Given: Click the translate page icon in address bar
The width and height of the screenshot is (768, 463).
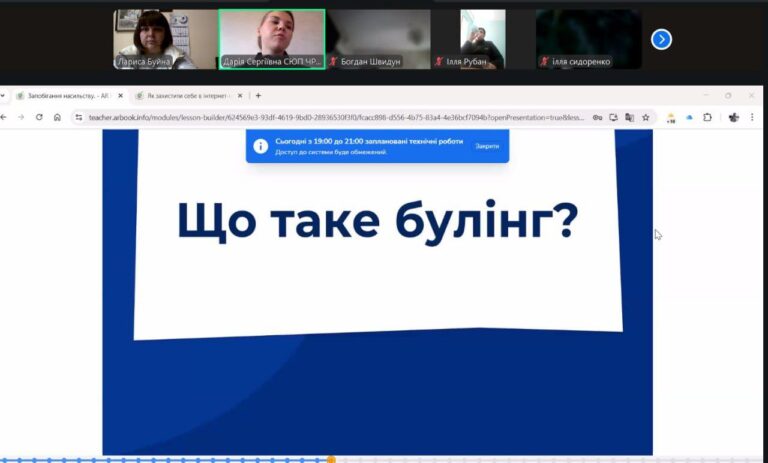Looking at the screenshot, I should 629,117.
